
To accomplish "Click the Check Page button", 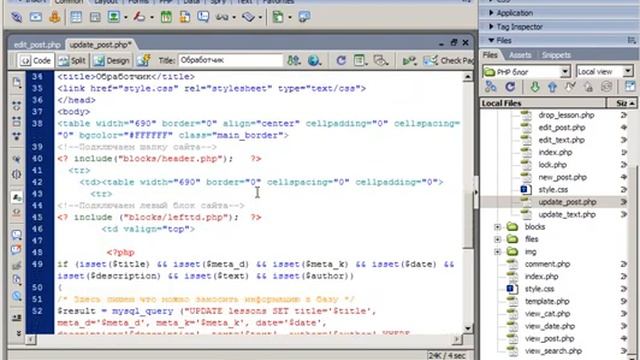I will (x=449, y=61).
